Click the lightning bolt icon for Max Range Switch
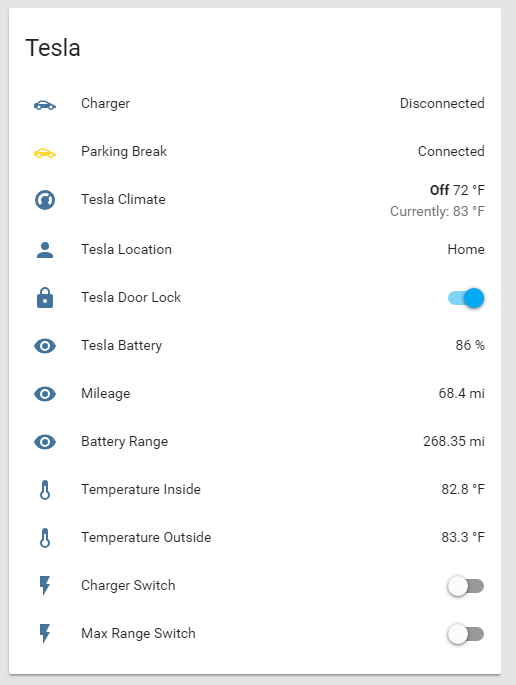 tap(45, 633)
